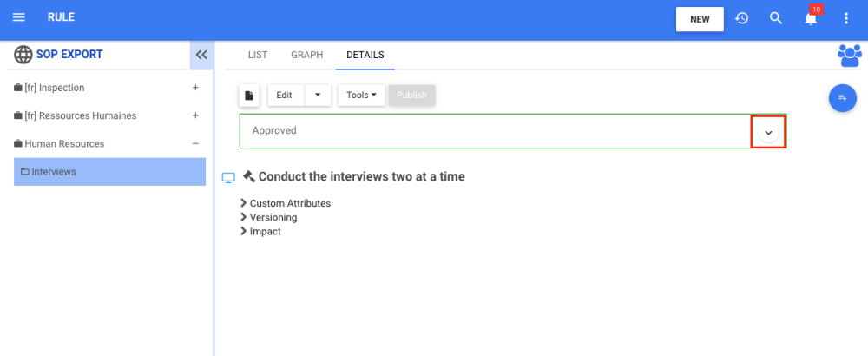The image size is (868, 356).
Task: Click the Edit button
Action: tap(285, 96)
